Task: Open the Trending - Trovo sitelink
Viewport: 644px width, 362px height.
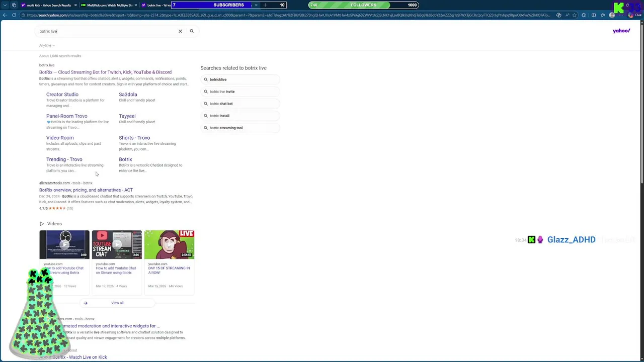Action: [x=64, y=159]
